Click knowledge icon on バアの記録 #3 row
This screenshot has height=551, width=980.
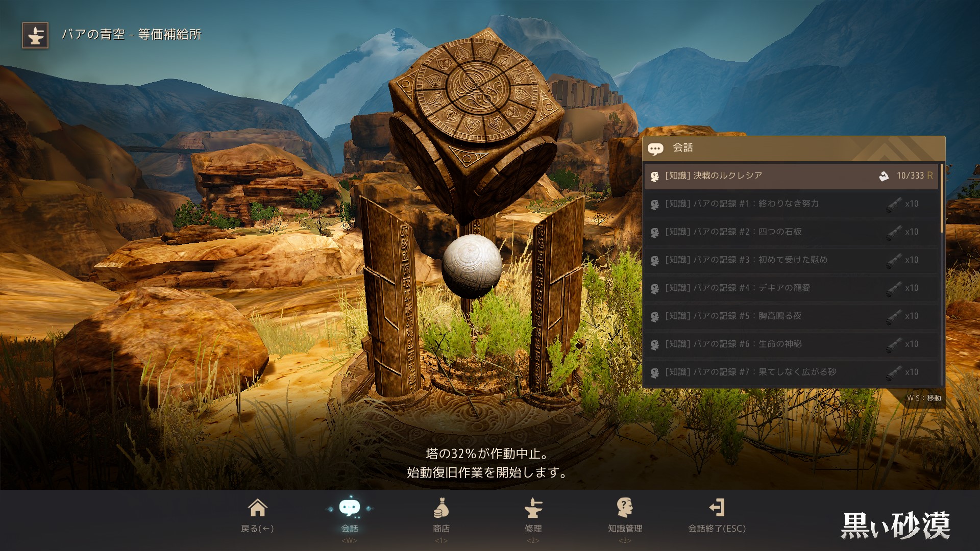(x=654, y=260)
